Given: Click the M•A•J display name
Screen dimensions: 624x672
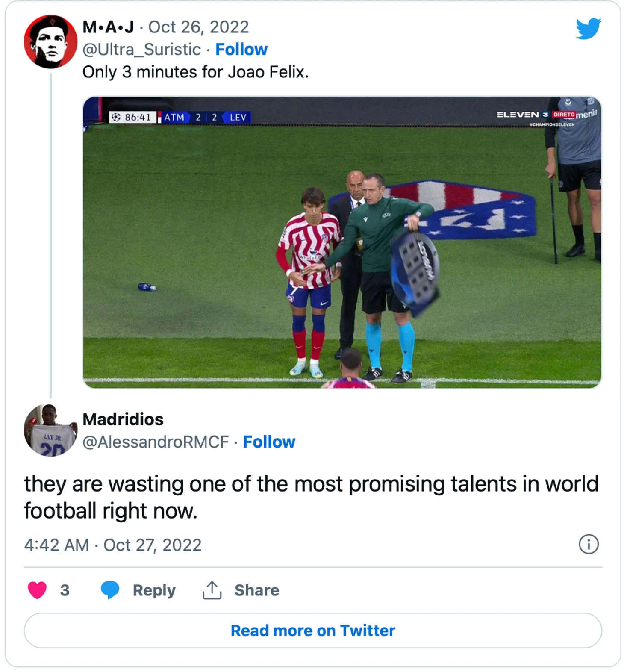Looking at the screenshot, I should tap(108, 27).
